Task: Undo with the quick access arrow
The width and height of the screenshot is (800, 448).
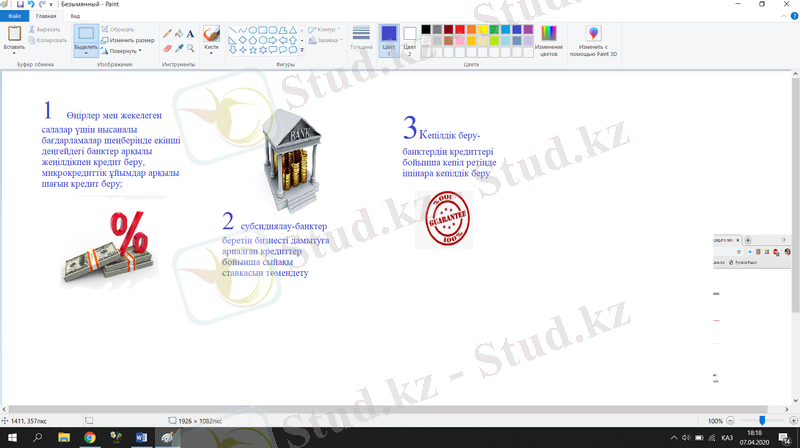Action: (31, 4)
